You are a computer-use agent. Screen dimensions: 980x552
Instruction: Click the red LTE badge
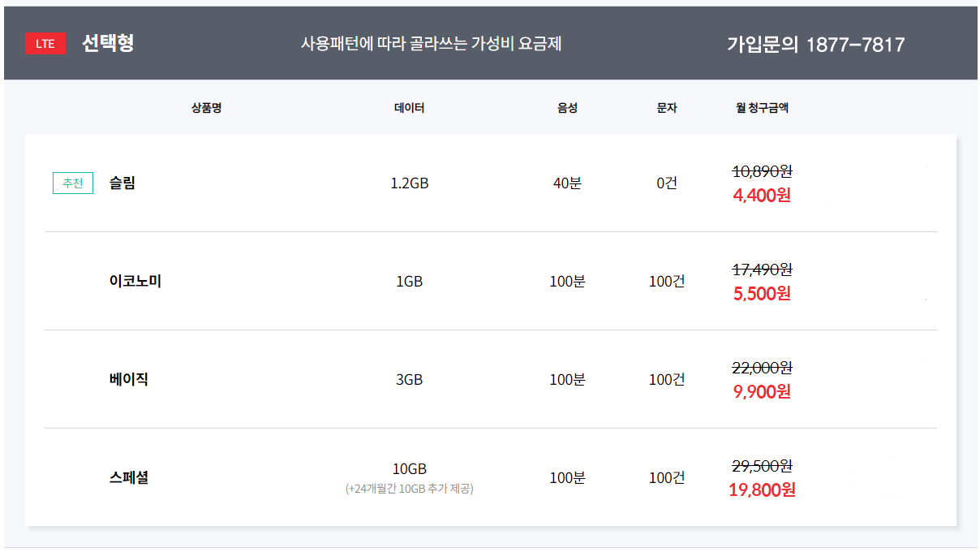point(45,44)
